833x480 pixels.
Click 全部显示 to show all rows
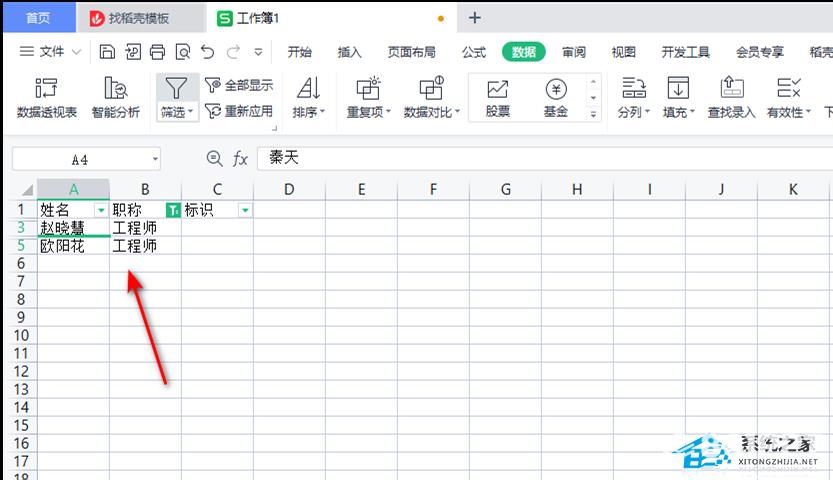coord(239,85)
